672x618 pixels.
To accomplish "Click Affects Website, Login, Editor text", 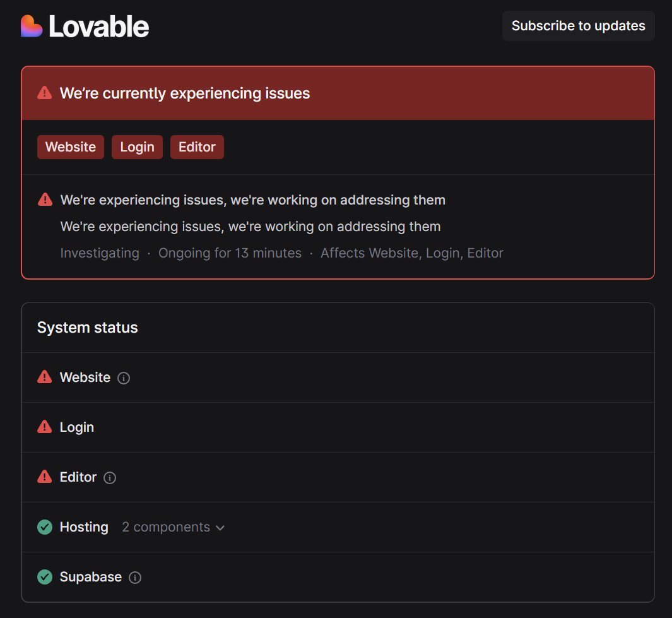I will 412,253.
